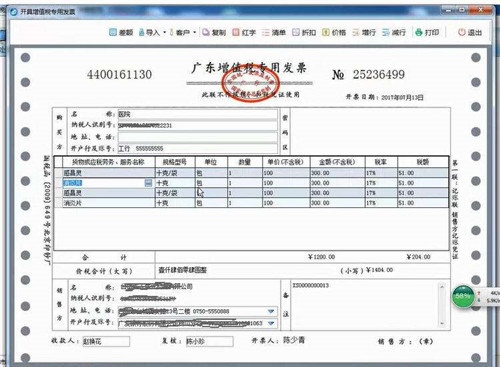Click the buyer 名称 name field
Image resolution: width=500 pixels, height=367 pixels.
197,114
